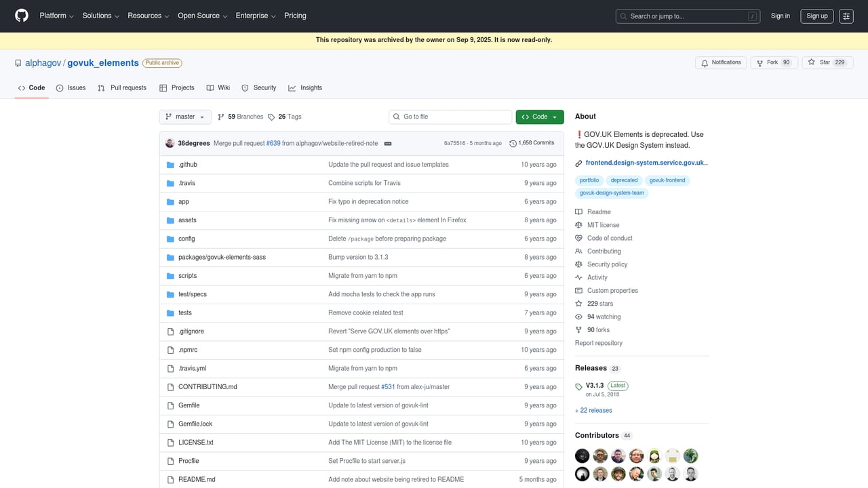Click the repository book icon beside alphagov

click(18, 63)
